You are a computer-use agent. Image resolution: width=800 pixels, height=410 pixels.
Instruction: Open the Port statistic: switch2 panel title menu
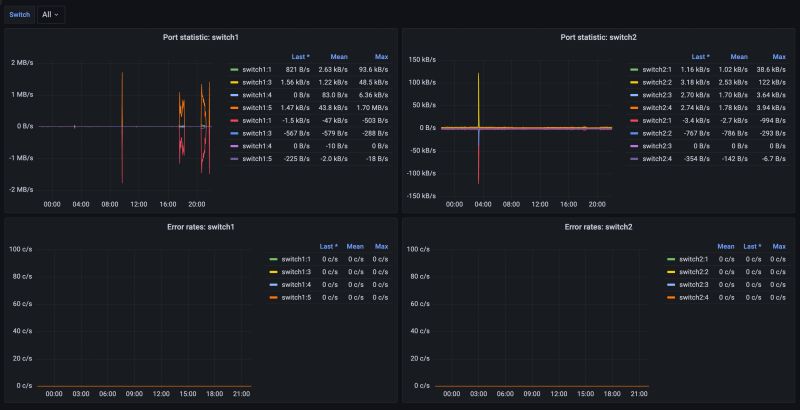[598, 37]
